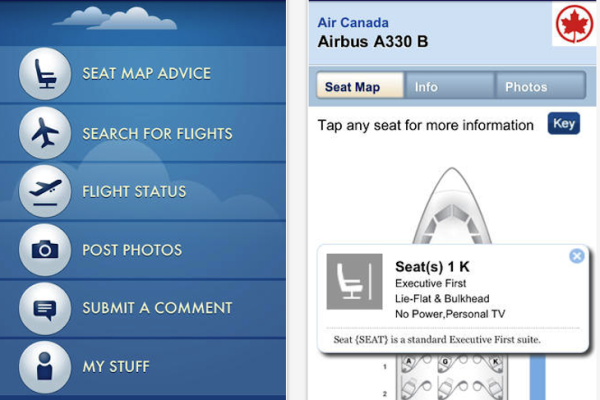Click the Air Canada maple leaf logo
600x400 pixels.
[x=574, y=24]
